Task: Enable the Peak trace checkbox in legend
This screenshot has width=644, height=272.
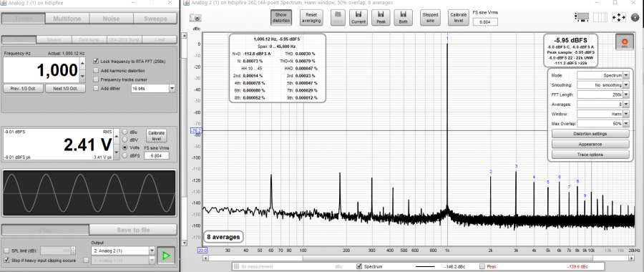Action: (482, 267)
